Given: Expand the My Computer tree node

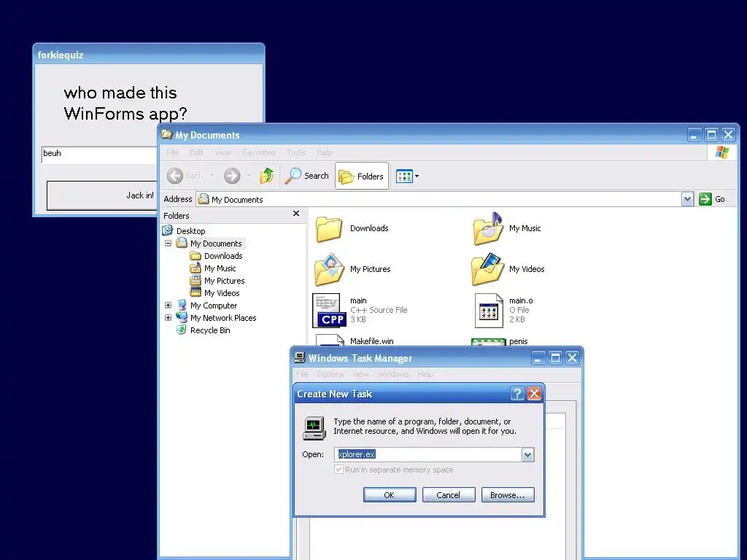Looking at the screenshot, I should [x=169, y=306].
